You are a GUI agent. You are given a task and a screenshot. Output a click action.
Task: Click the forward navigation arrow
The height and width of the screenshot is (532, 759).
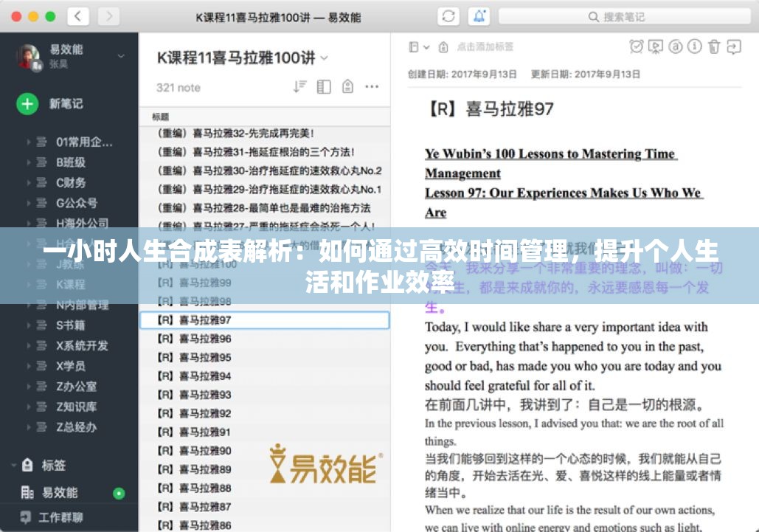[109, 16]
